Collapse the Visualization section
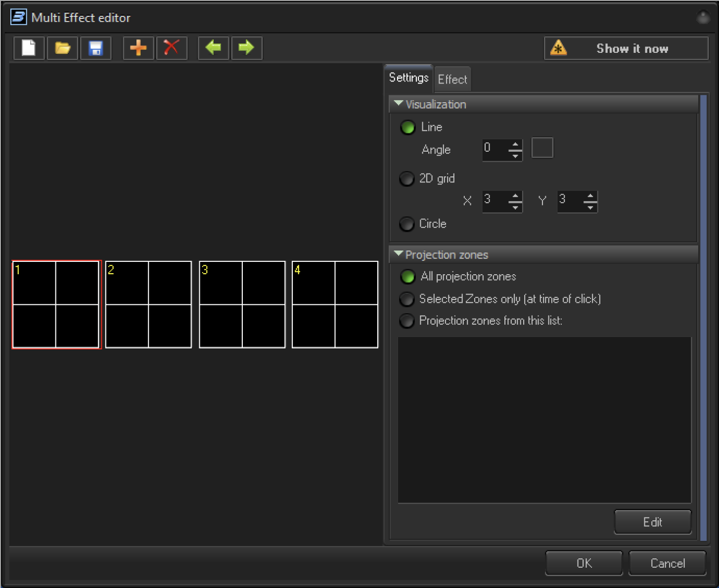This screenshot has height=588, width=719. click(x=399, y=104)
